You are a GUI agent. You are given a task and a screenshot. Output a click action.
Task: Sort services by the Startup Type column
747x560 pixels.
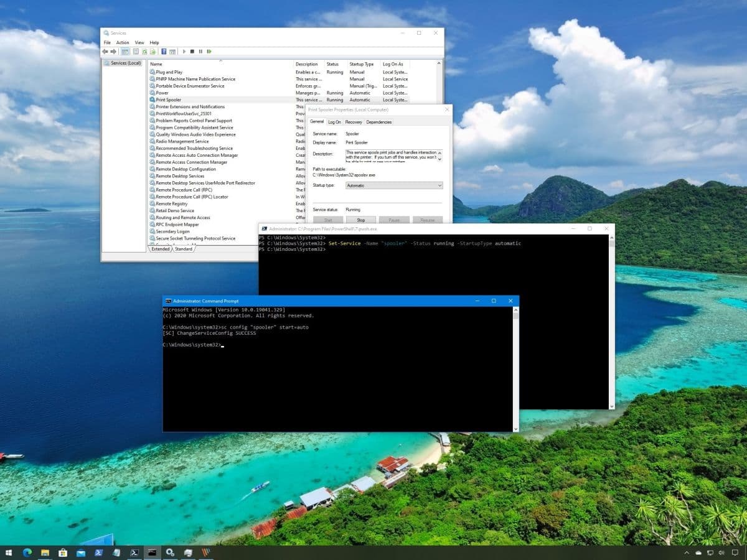(364, 64)
